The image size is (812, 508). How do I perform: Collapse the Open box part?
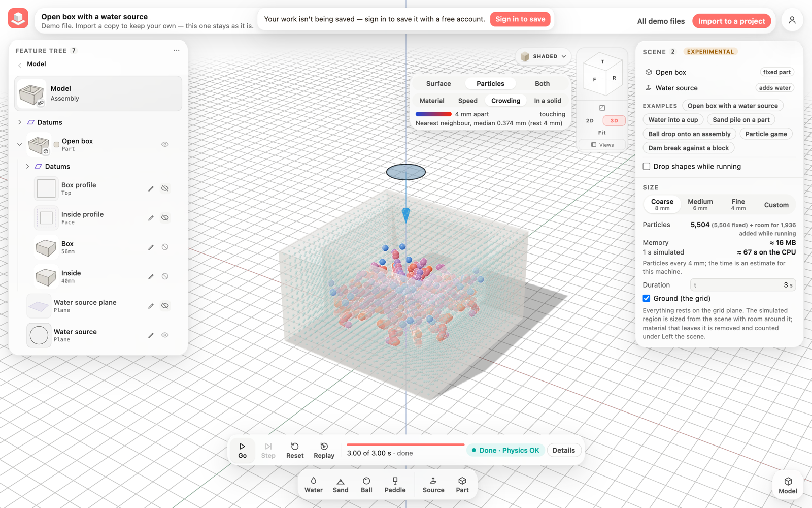pyautogui.click(x=20, y=144)
